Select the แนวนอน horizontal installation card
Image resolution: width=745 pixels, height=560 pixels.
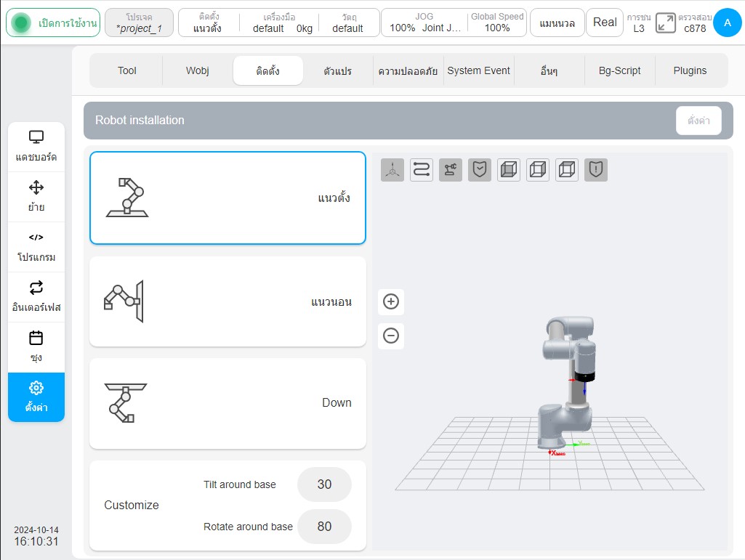(x=227, y=301)
